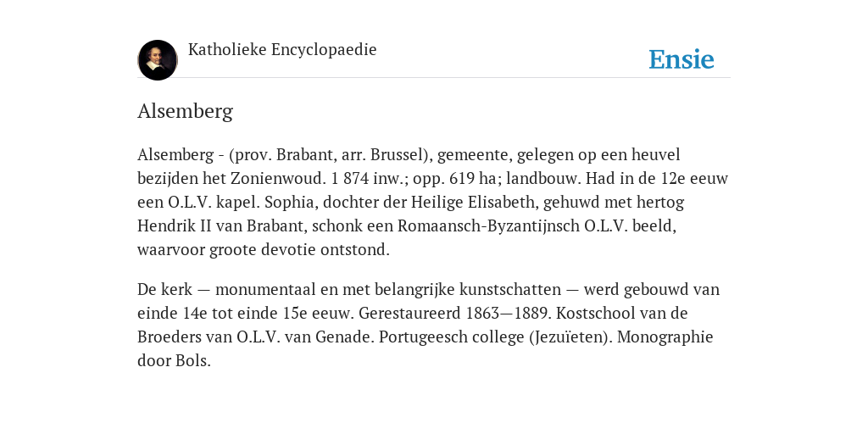Viewport: 868px width, 434px height.
Task: Click the Alsemberg article heading
Action: (x=185, y=111)
